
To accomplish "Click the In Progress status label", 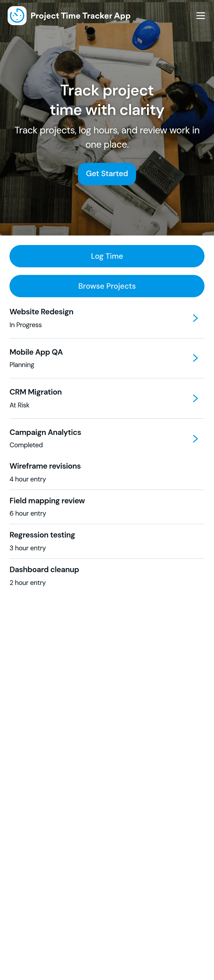I will [25, 325].
